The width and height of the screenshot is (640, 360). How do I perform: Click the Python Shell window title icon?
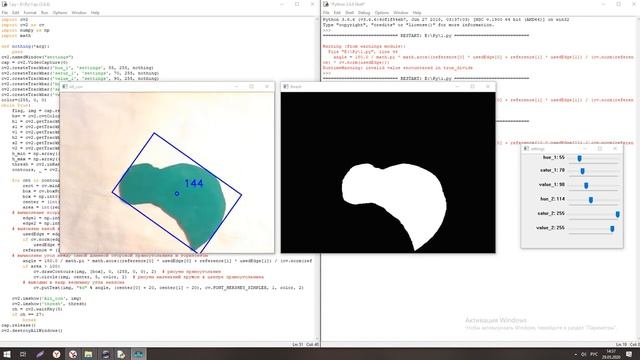(x=326, y=4)
